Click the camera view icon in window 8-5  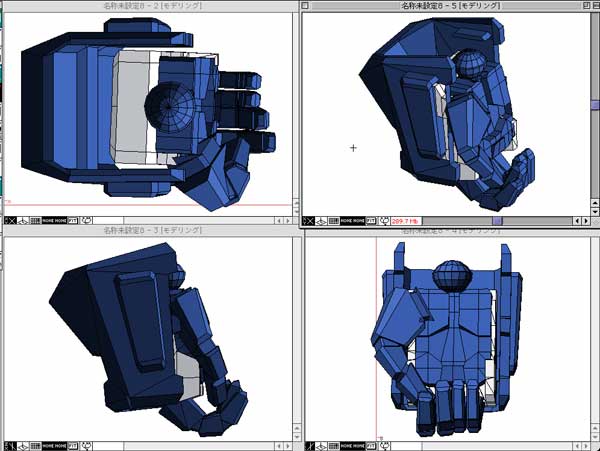[385, 221]
